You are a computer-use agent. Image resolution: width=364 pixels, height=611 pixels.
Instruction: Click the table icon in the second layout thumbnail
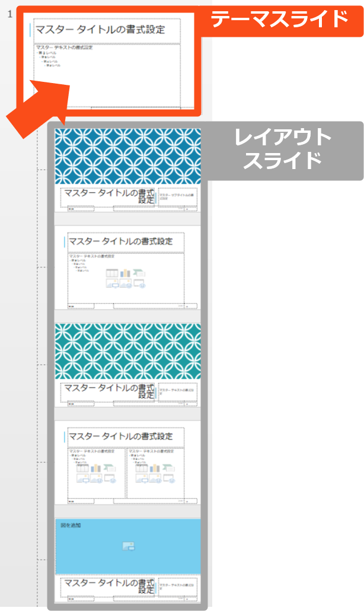(x=112, y=273)
